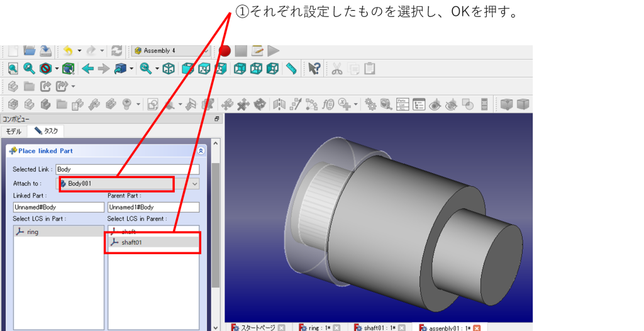The width and height of the screenshot is (644, 331).
Task: Open the Assembly 4 workbench dropdown
Action: click(x=170, y=51)
